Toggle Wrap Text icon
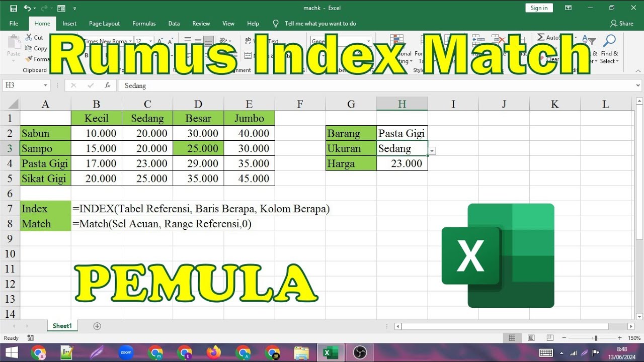This screenshot has width=644, height=362. point(249,41)
